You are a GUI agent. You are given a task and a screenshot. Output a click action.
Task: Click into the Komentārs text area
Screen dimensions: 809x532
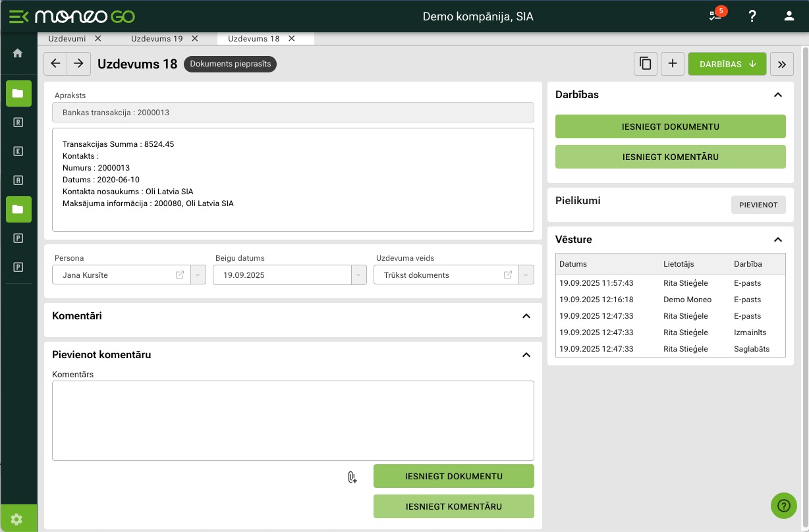click(x=293, y=420)
